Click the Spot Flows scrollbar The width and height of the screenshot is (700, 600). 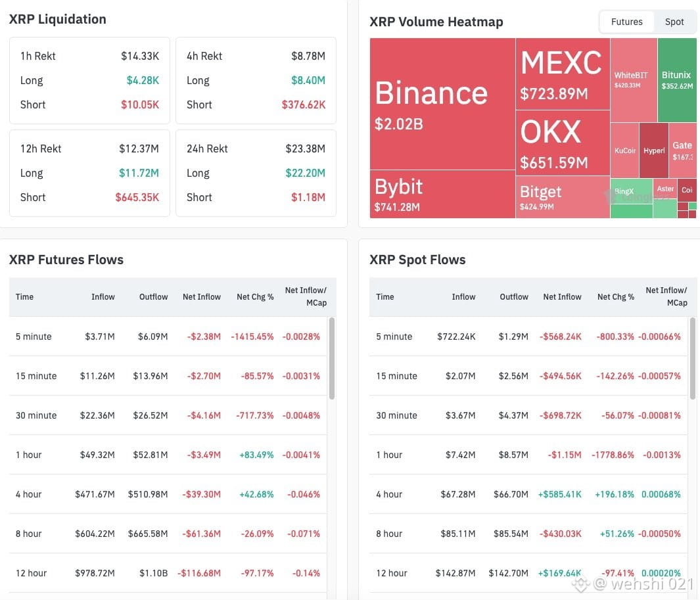[692, 358]
